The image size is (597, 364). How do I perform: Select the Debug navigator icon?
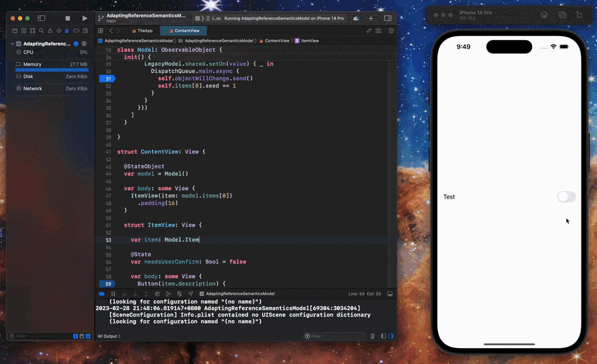pyautogui.click(x=67, y=30)
